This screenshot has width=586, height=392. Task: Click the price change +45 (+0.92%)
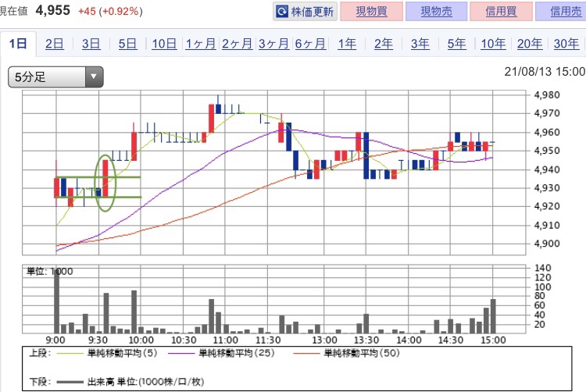(111, 12)
